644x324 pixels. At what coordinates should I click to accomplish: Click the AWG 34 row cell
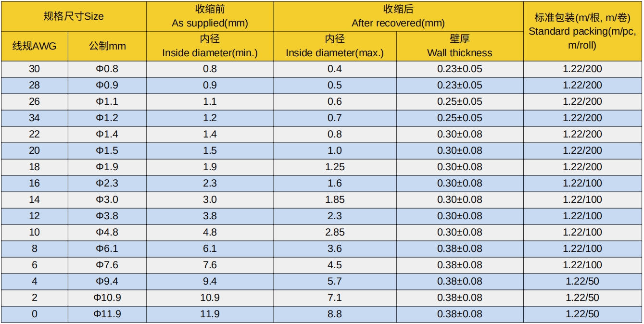point(35,118)
